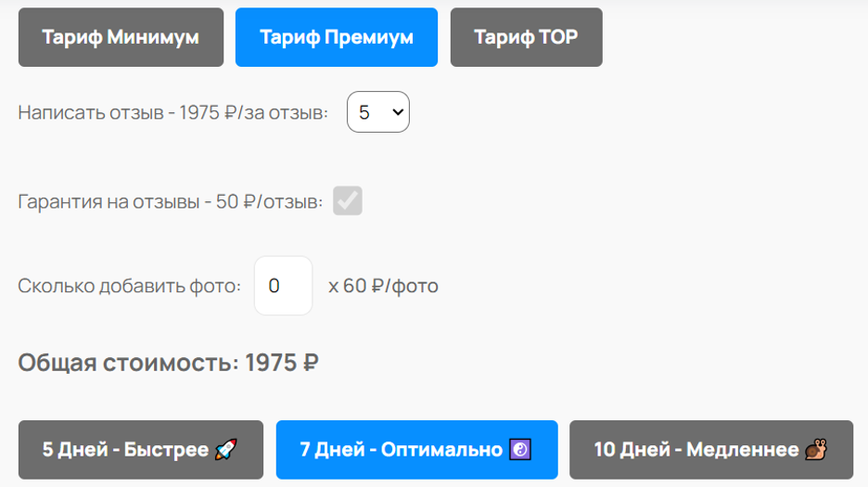Screen dimensions: 868x488
Task: Click the yin-yang emoji on 7 Дней button
Action: tap(520, 450)
